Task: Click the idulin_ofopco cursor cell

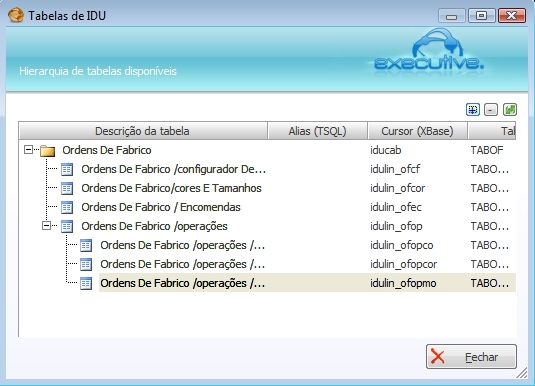Action: 402,245
